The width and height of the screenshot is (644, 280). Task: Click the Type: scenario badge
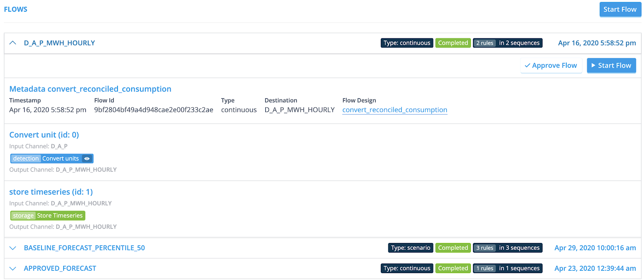tap(411, 248)
